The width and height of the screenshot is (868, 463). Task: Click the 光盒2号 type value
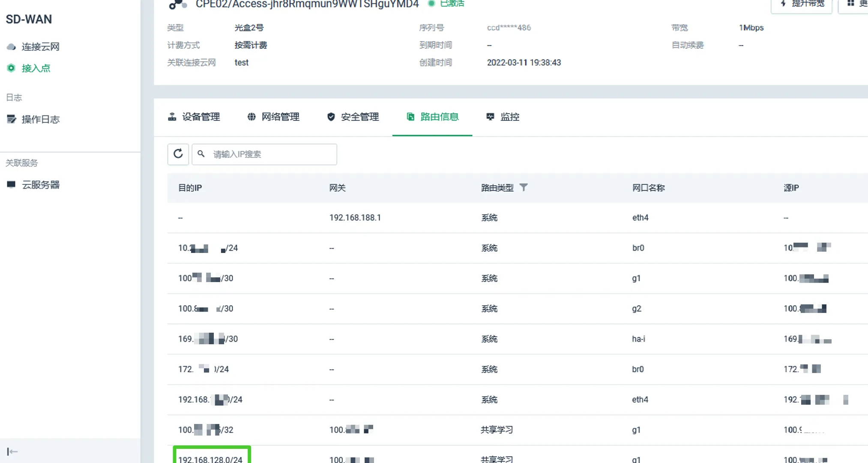tap(249, 28)
